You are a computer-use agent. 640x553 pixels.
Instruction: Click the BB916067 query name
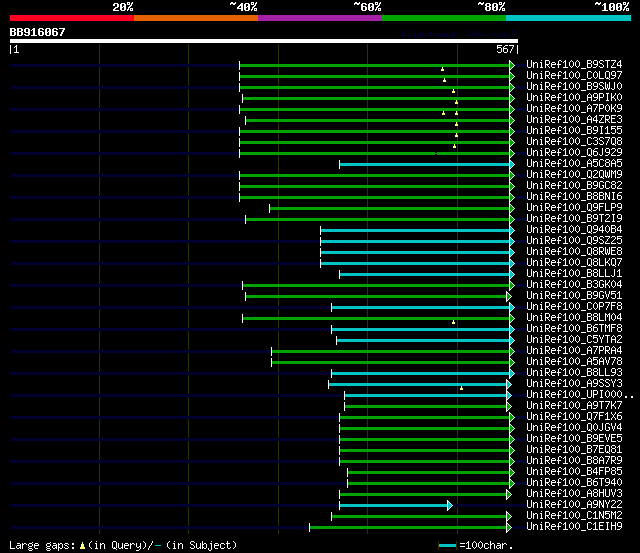pyautogui.click(x=38, y=32)
